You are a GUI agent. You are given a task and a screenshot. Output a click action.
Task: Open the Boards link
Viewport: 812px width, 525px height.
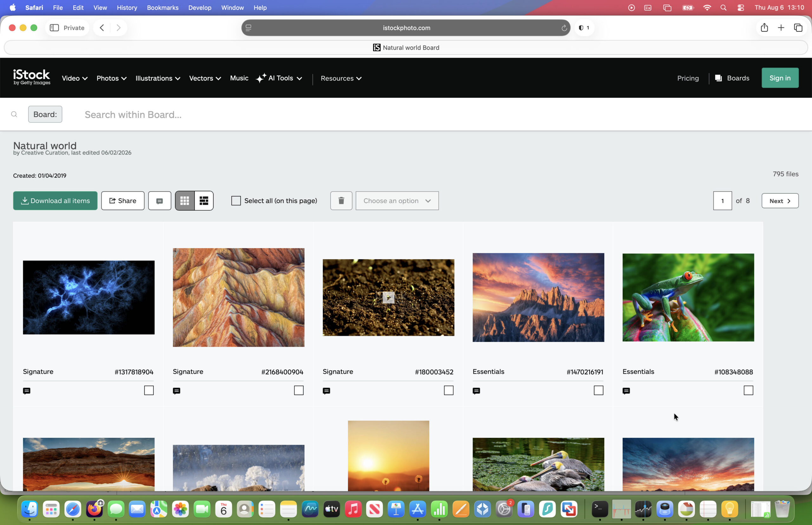coord(732,78)
